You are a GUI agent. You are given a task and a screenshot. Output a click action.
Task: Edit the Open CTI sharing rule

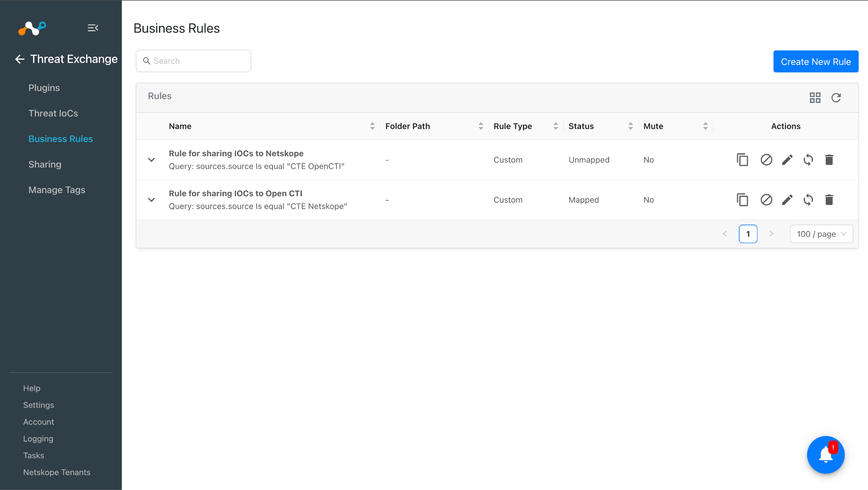pos(787,199)
